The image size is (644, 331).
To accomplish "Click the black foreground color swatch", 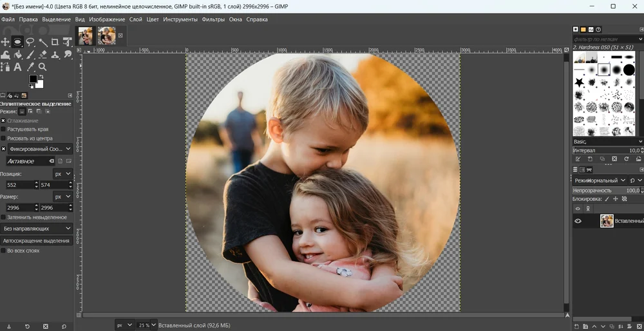I will 33,79.
